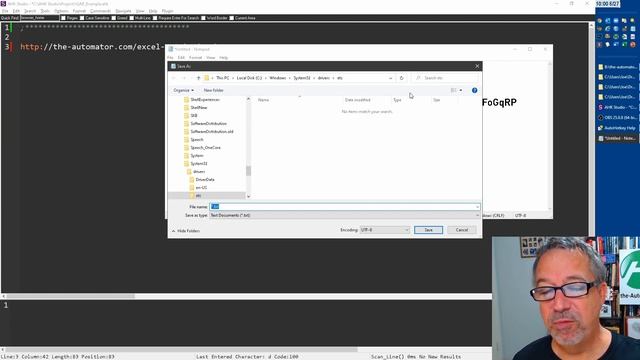This screenshot has width=640, height=360.
Task: Toggle Require Enter For Search
Action: 155,18
